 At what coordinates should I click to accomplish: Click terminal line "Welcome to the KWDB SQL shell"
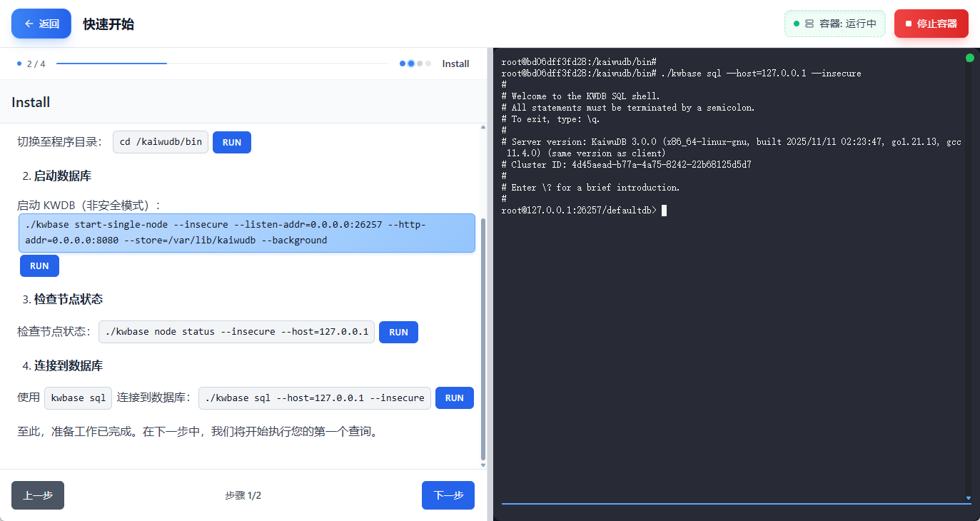[581, 96]
